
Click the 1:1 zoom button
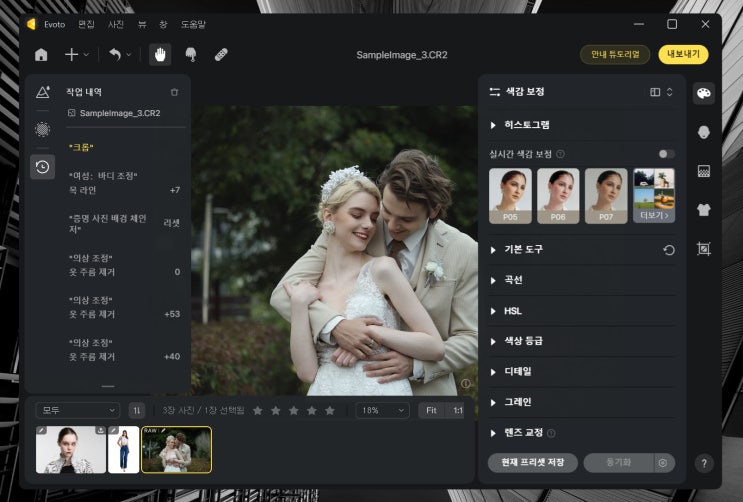(457, 411)
